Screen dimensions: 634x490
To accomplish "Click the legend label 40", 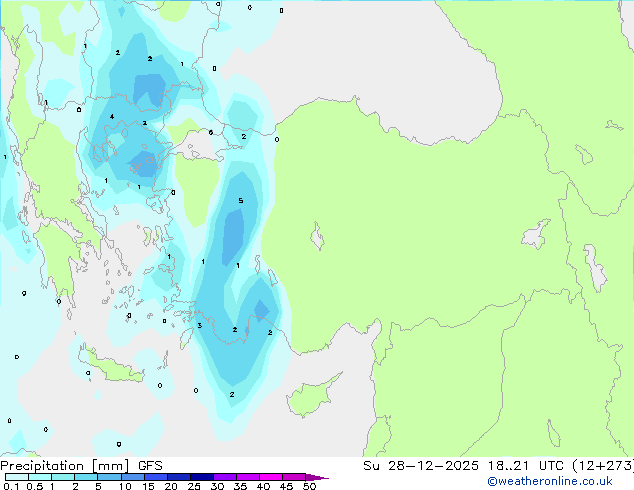I will tap(263, 486).
